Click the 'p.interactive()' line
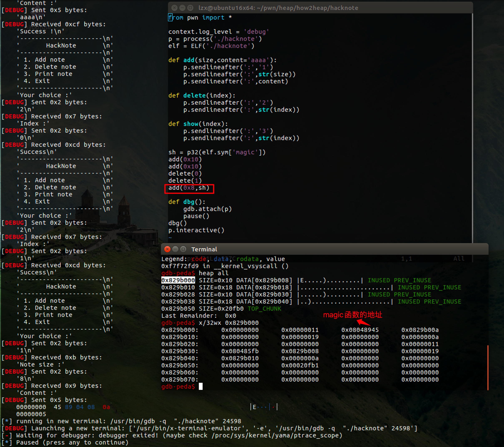The height and width of the screenshot is (447, 504). [196, 230]
